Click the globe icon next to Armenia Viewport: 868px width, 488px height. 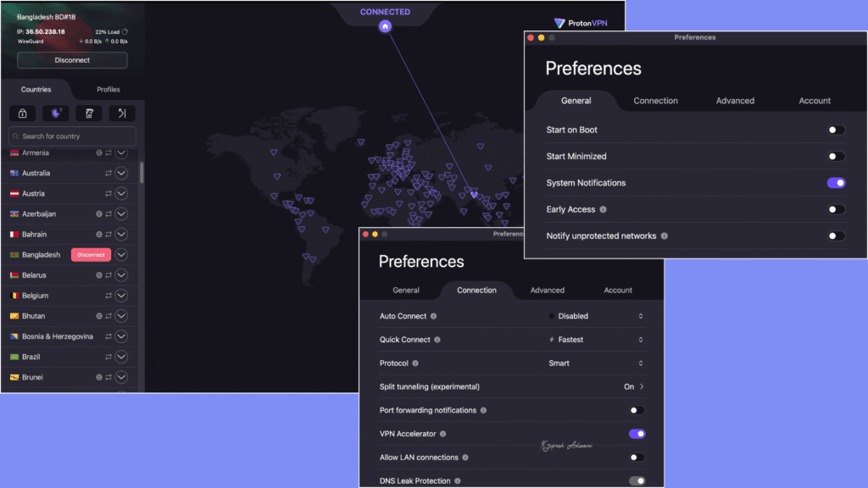(x=99, y=152)
